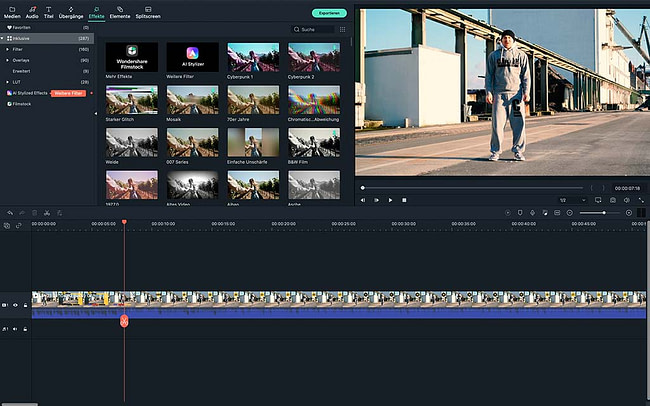
Task: Open the Elemente tab
Action: (x=120, y=12)
